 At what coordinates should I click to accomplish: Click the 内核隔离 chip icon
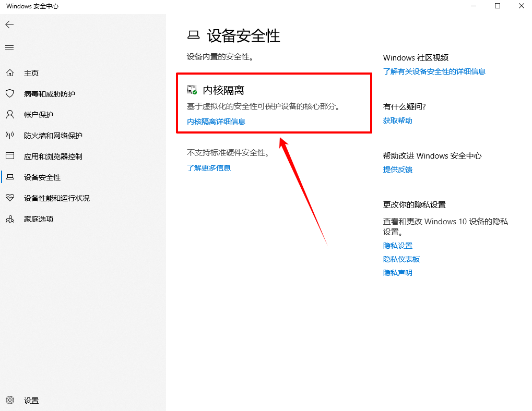click(x=192, y=90)
